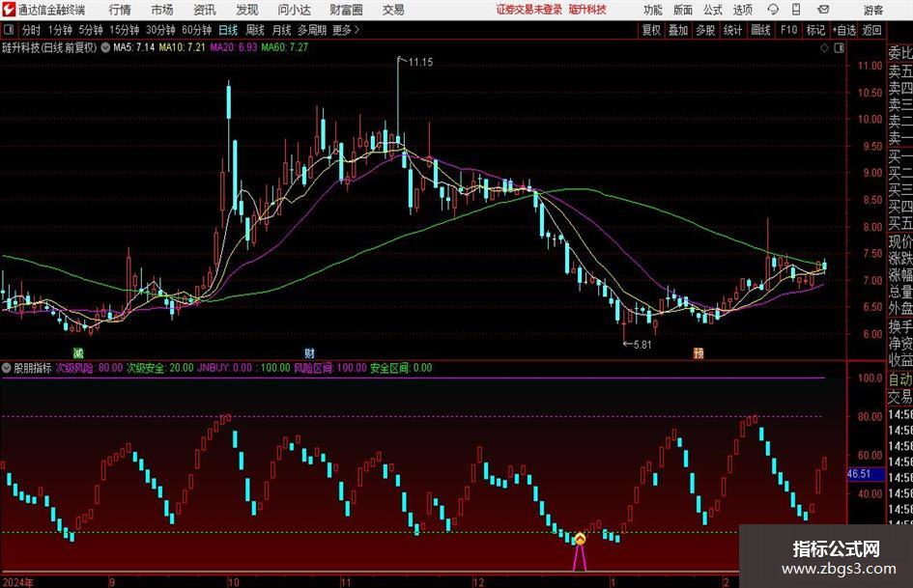This screenshot has height=588, width=913.
Task: Switch to the 周线 weekly tab
Action: pos(255,30)
